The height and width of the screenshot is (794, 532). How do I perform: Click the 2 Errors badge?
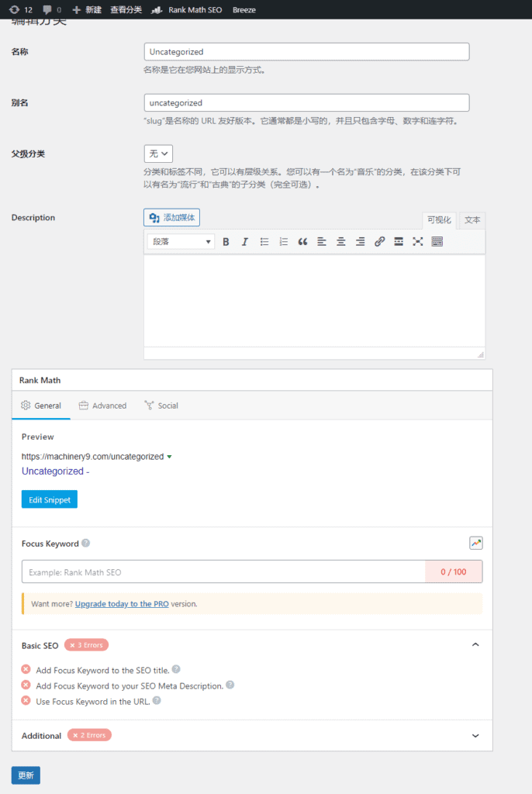[89, 735]
